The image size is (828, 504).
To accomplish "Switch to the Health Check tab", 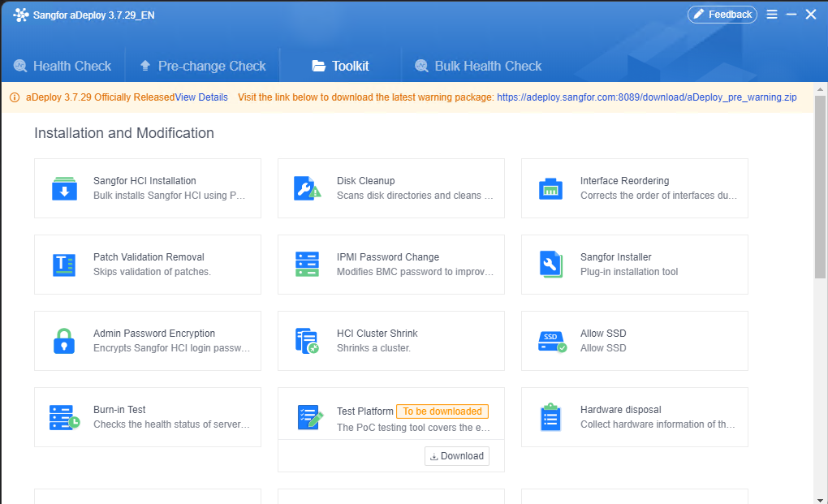I will click(63, 66).
